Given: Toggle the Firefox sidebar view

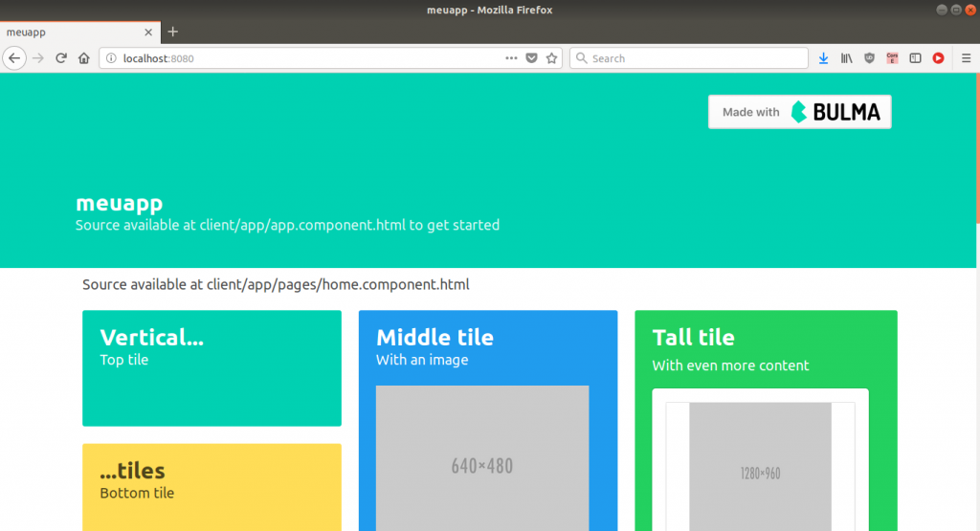Looking at the screenshot, I should 915,58.
